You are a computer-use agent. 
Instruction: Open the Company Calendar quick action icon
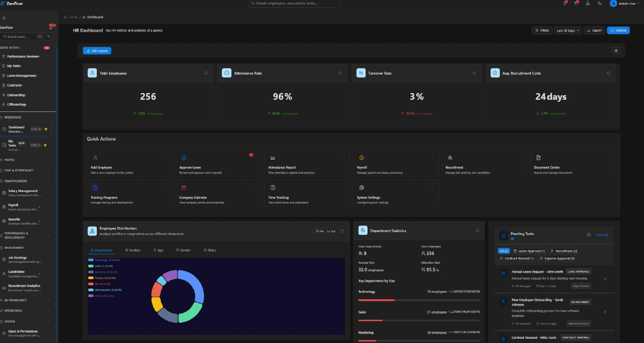(184, 188)
